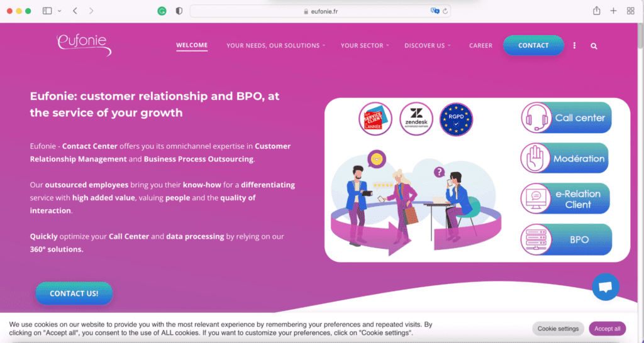Click the customer relationship illustration
Image resolution: width=644 pixels, height=343 pixels.
415,203
